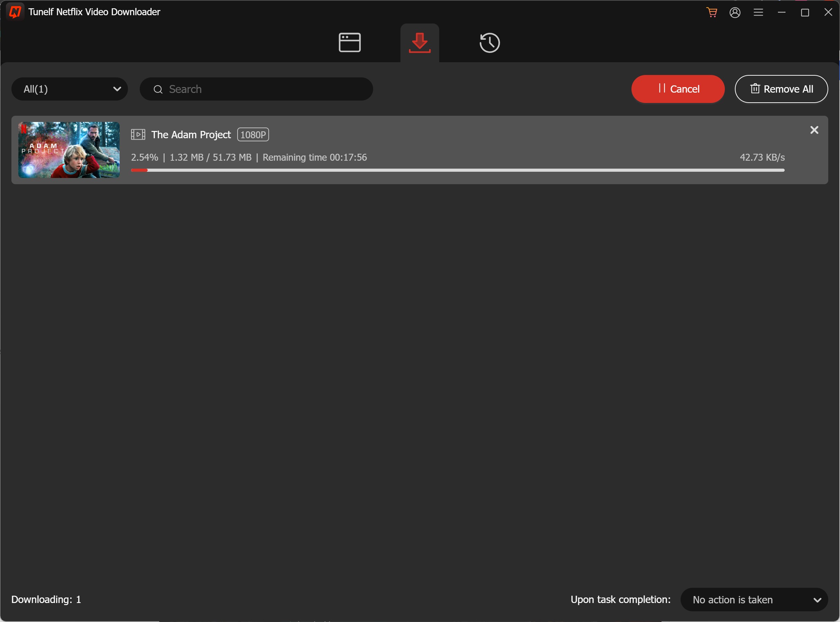Switch to the browser window tab
This screenshot has height=622, width=840.
click(x=350, y=43)
